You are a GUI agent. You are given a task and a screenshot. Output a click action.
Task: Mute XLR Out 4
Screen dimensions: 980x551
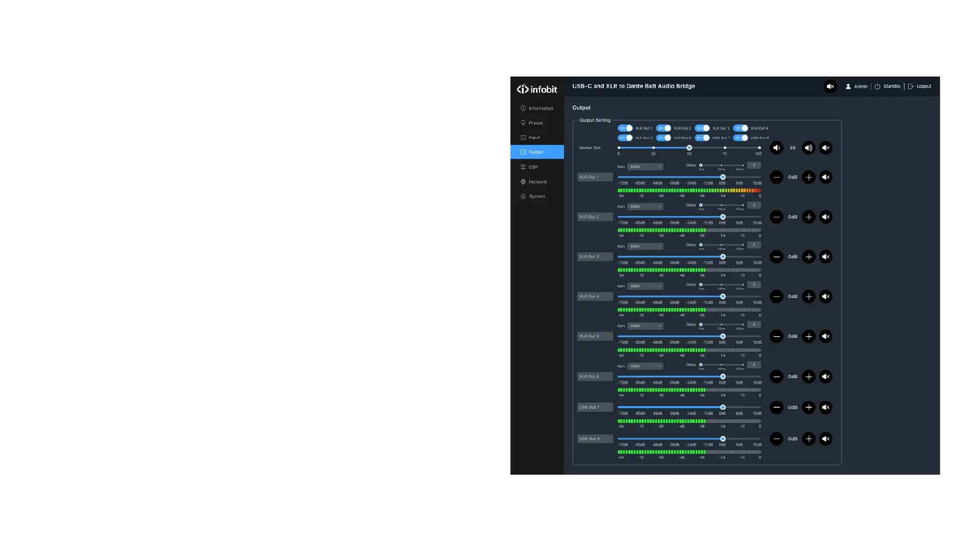pos(826,296)
